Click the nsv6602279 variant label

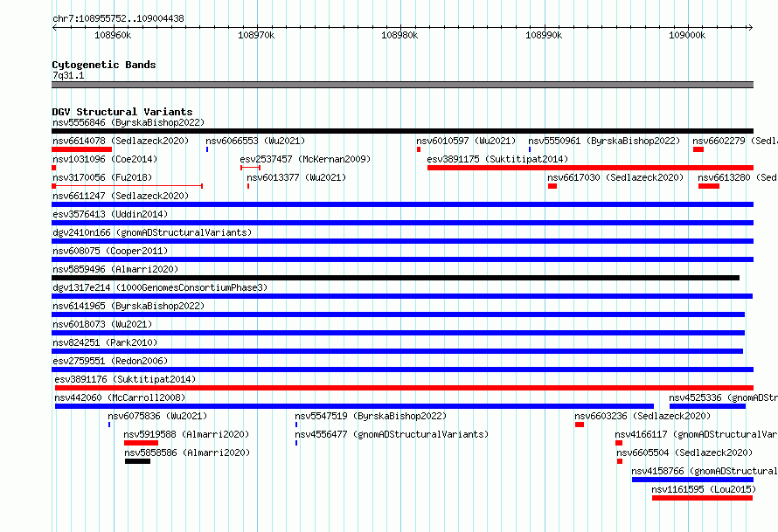[x=735, y=141]
